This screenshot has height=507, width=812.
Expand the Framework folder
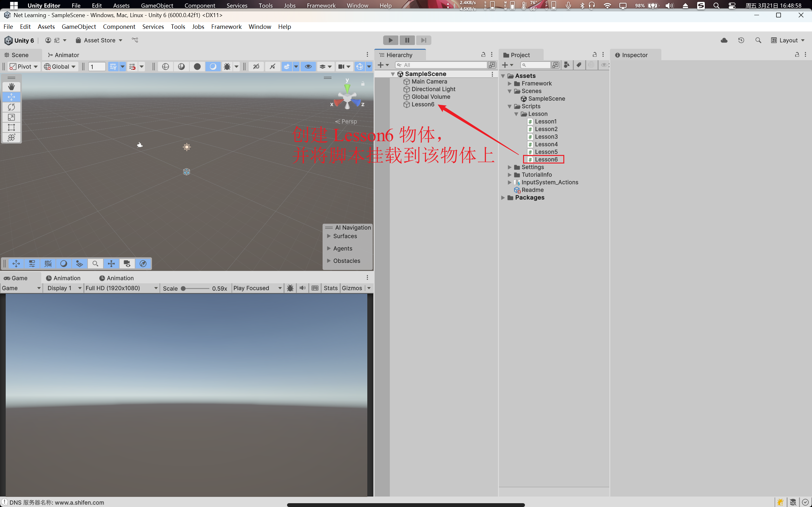[x=510, y=83]
